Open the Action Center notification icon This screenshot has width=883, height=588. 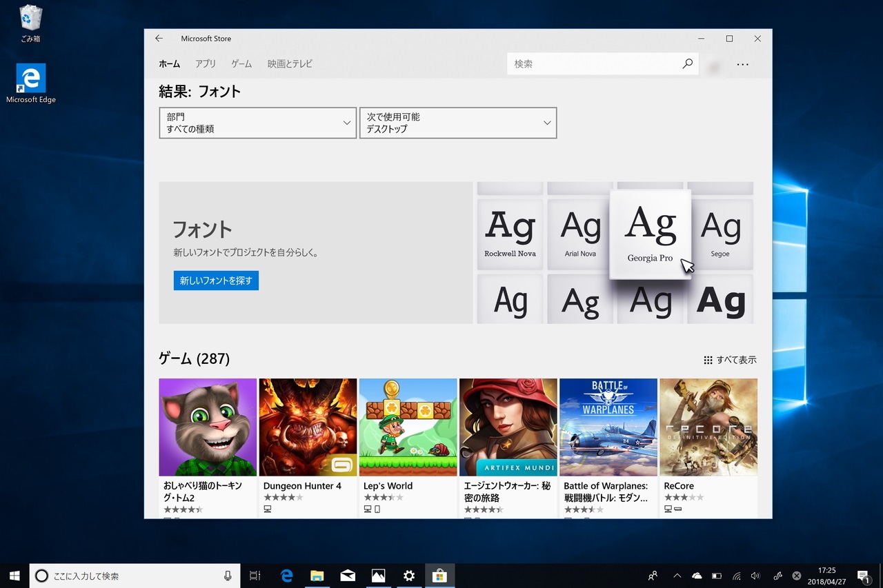pyautogui.click(x=863, y=576)
